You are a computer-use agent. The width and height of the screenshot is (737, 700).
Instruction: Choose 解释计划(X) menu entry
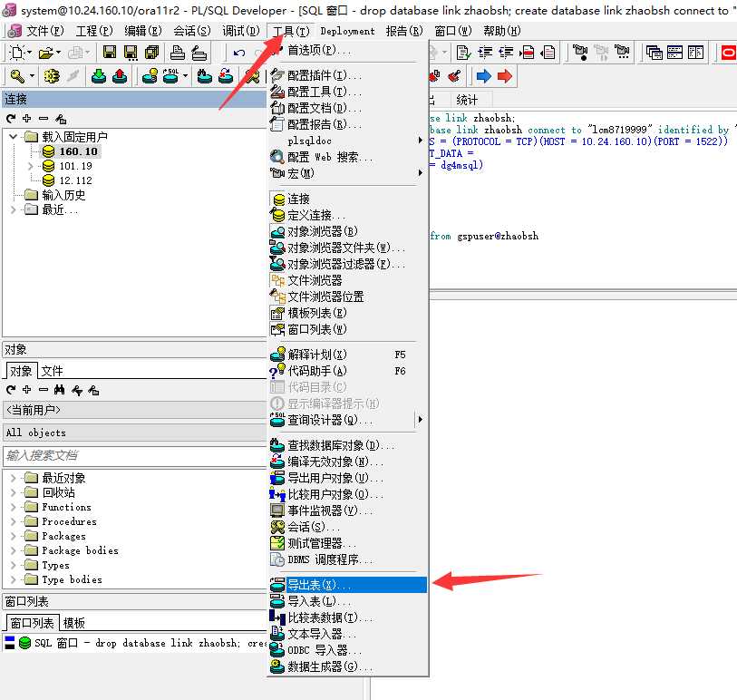[x=348, y=355]
